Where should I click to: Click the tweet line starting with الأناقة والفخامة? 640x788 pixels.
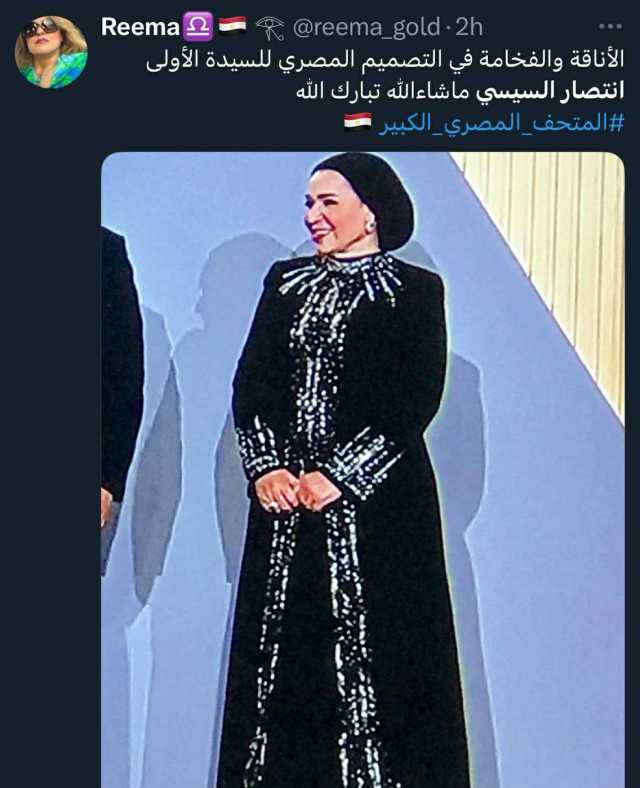385,60
